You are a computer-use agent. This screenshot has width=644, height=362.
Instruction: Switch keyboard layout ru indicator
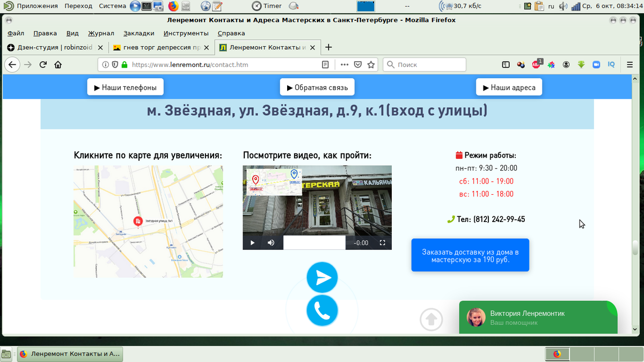[551, 6]
